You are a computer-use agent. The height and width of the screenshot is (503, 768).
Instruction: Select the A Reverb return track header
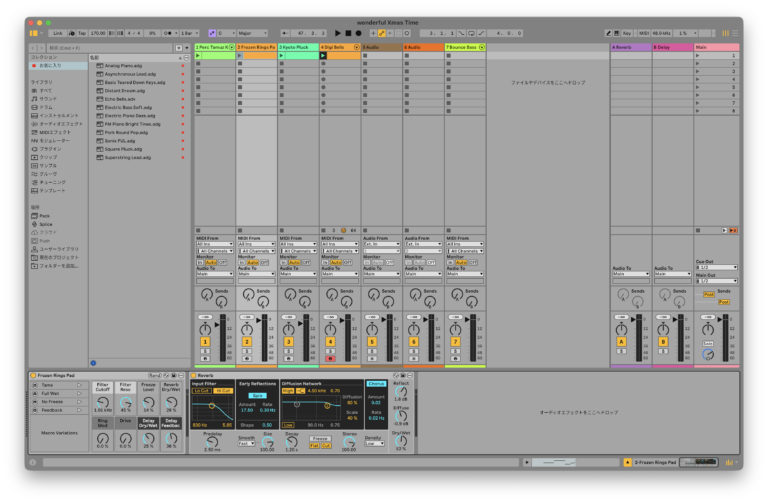coord(631,48)
